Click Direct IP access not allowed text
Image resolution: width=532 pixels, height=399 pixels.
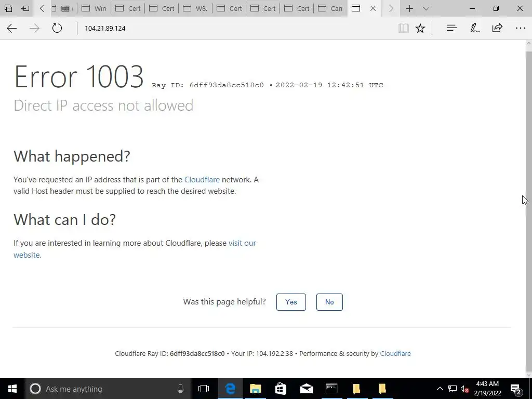click(103, 105)
